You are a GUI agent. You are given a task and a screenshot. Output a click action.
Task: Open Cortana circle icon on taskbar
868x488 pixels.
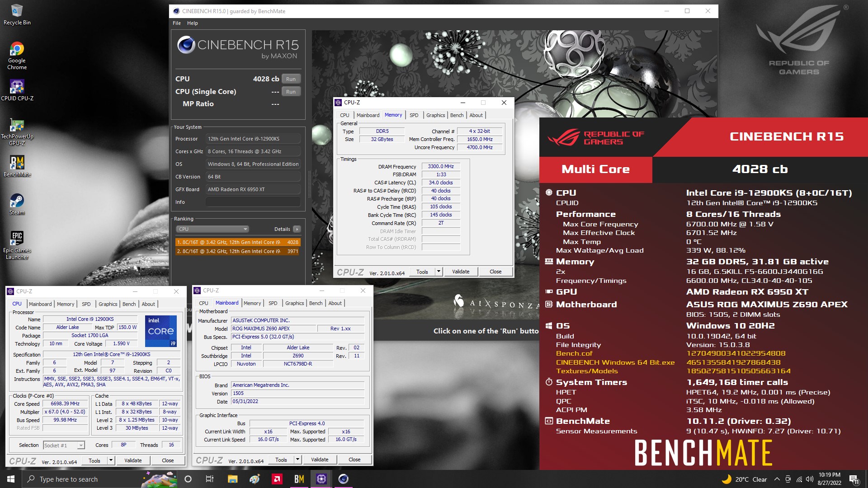click(188, 479)
